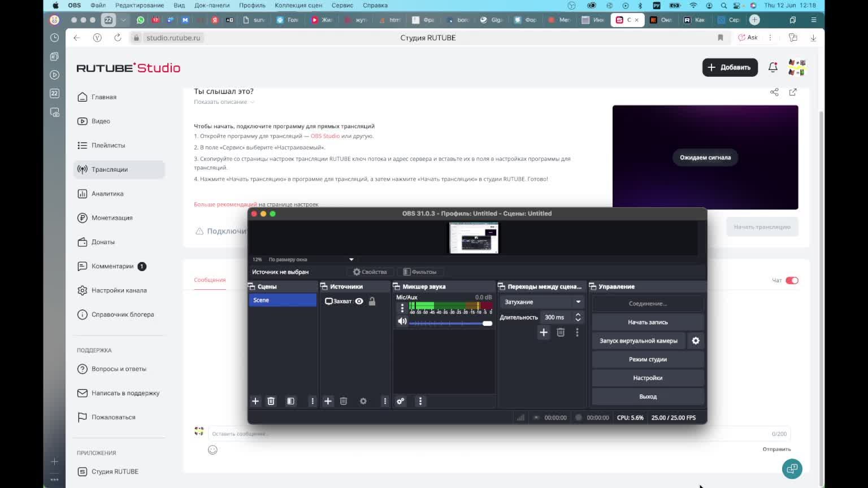The image size is (868, 488).
Task: Click Фильтры button in OBS
Action: tap(420, 272)
